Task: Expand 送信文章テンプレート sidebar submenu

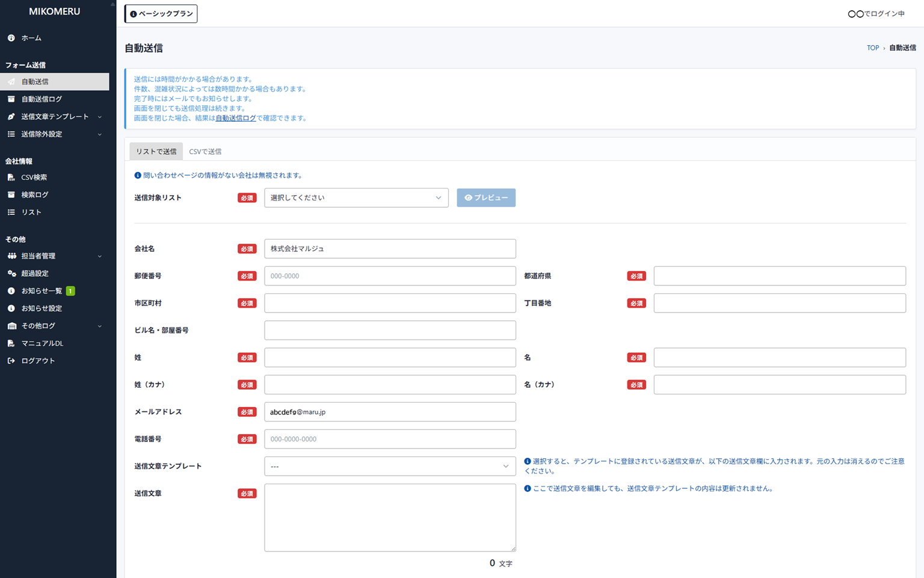Action: [99, 117]
